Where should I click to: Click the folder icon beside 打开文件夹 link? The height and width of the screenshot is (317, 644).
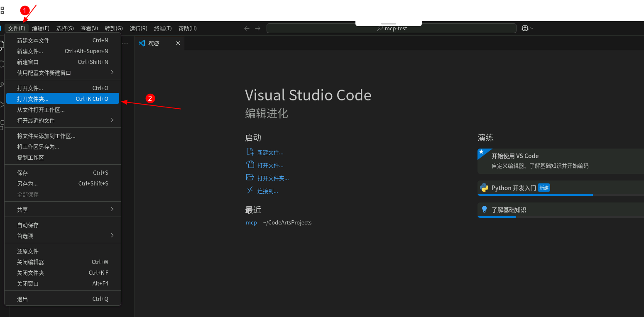(x=250, y=178)
